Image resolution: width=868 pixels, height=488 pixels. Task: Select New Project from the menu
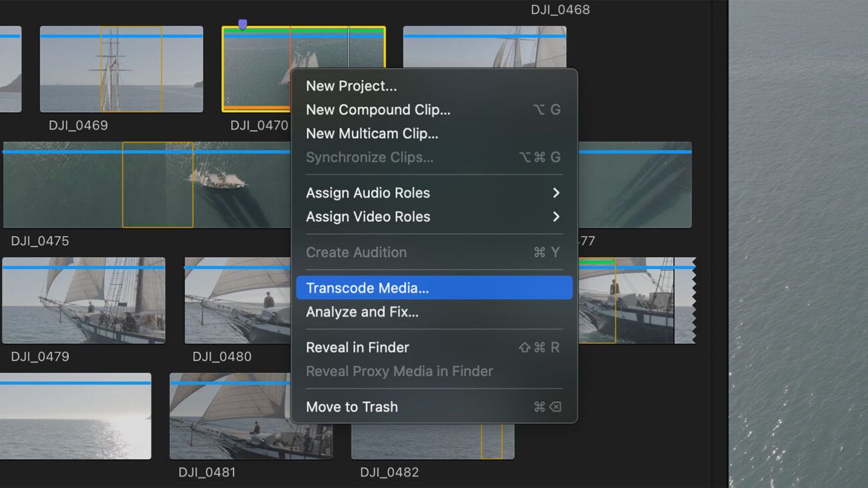click(x=352, y=85)
